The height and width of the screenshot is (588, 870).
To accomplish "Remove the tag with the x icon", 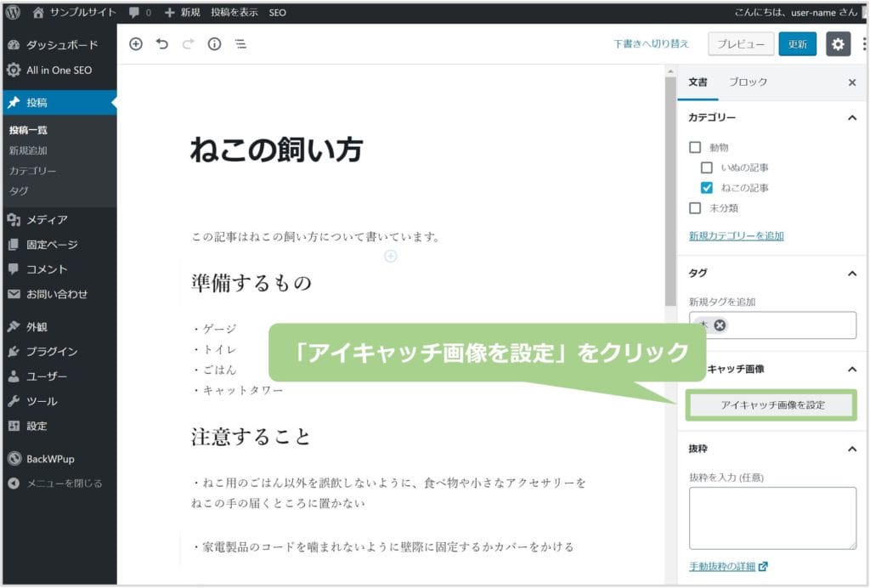I will (x=720, y=325).
